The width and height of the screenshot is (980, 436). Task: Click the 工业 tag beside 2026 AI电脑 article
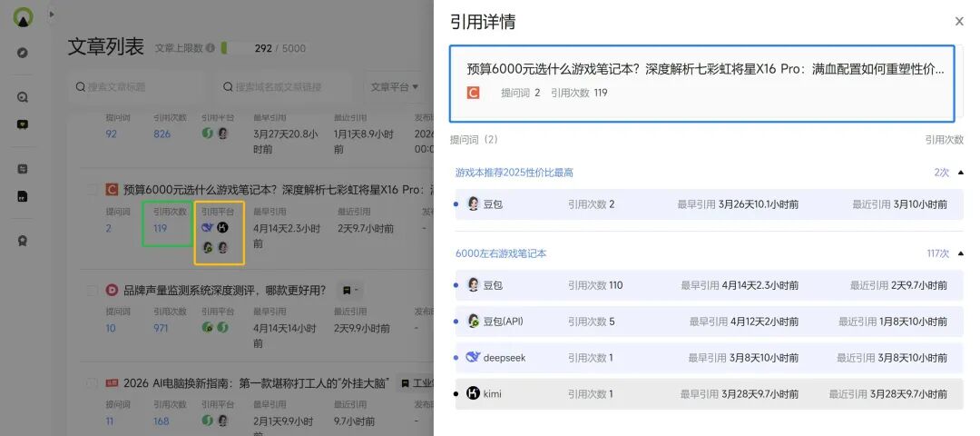point(415,382)
